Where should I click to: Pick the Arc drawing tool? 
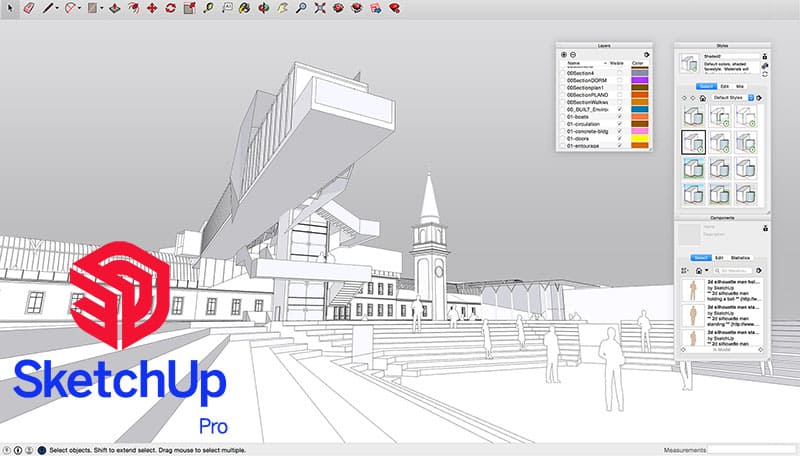(x=70, y=8)
